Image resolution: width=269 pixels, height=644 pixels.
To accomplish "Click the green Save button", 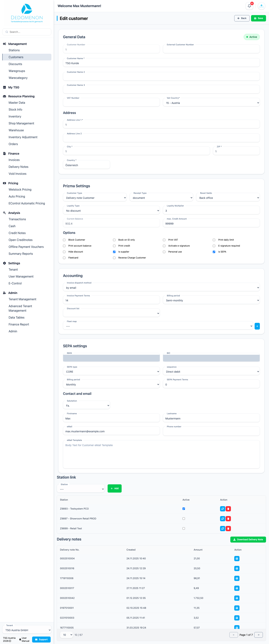I will (258, 18).
